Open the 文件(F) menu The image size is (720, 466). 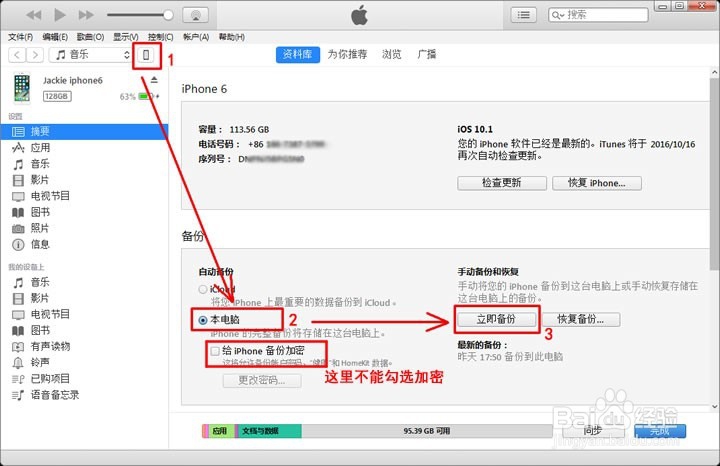[x=21, y=37]
